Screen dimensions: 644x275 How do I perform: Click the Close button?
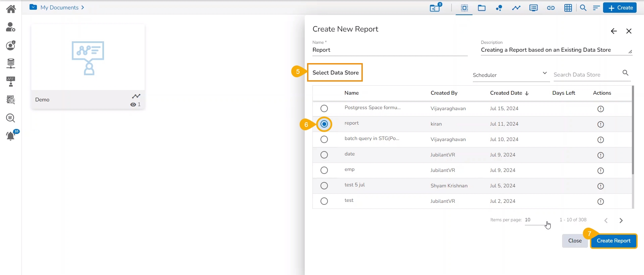(x=575, y=241)
